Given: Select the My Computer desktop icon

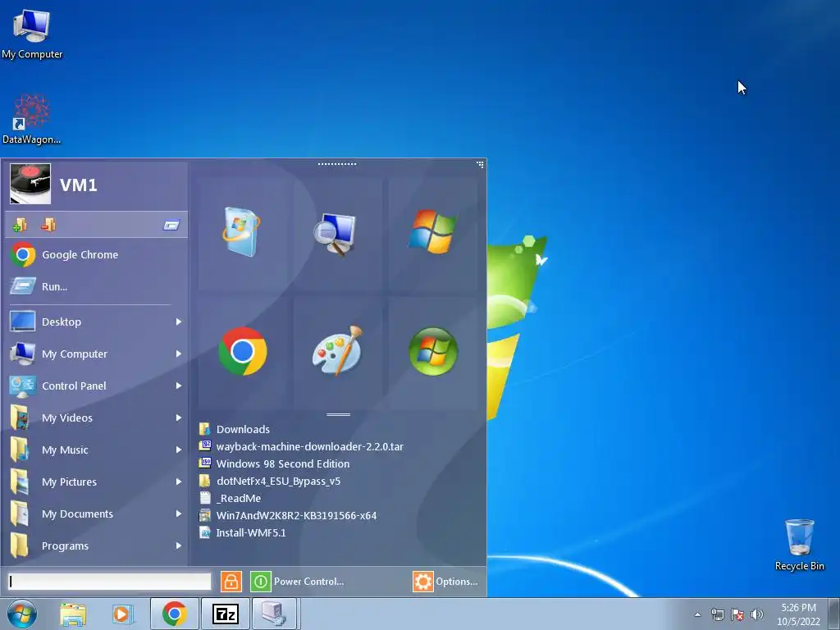Looking at the screenshot, I should (32, 34).
